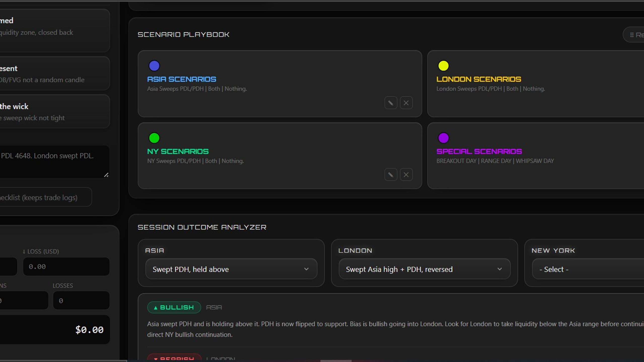
Task: Click the Special Scenarios title
Action: (479, 152)
